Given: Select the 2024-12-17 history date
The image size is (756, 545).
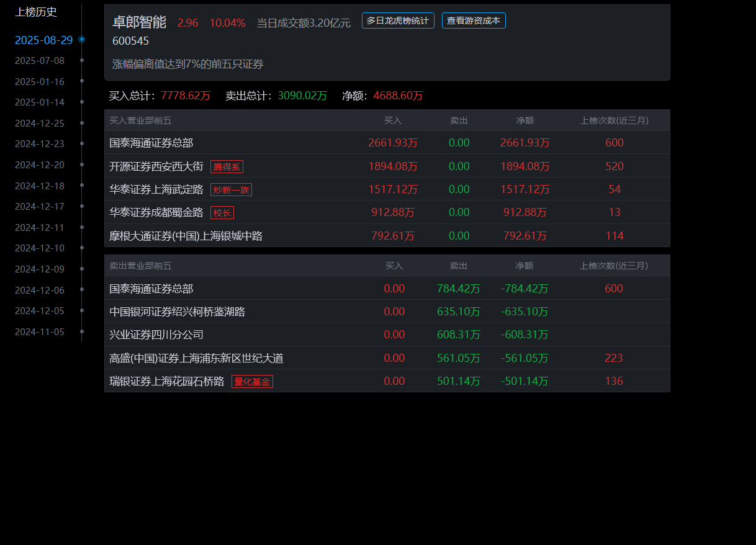Looking at the screenshot, I should (x=40, y=207).
